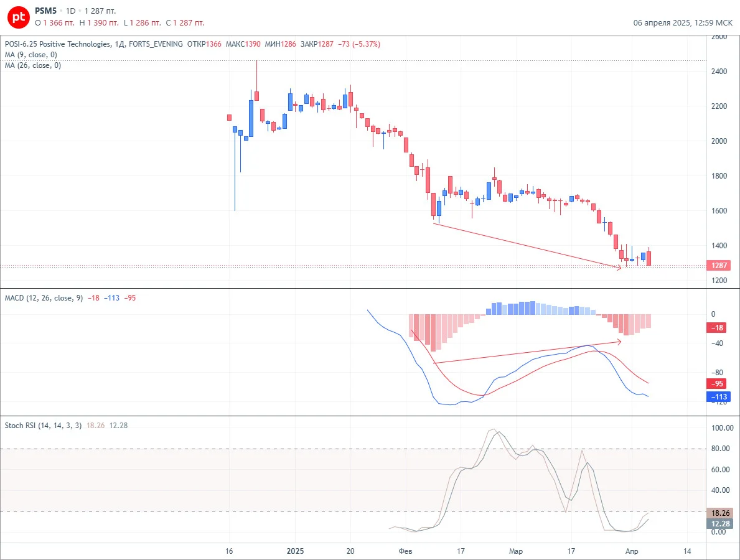
Task: Click the MACD (12, 26, close, 9) legend
Action: [44, 298]
